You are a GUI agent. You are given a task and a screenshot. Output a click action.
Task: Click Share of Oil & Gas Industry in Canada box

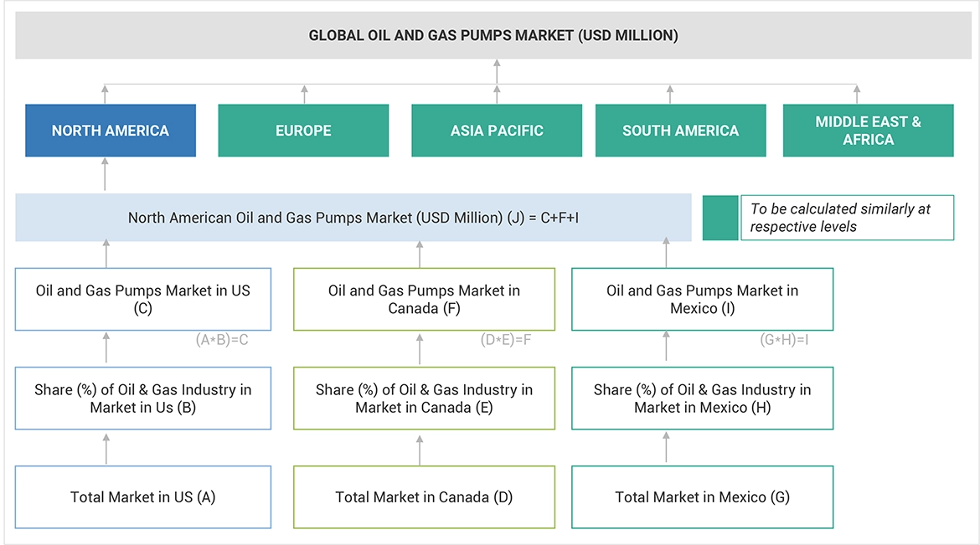(424, 398)
